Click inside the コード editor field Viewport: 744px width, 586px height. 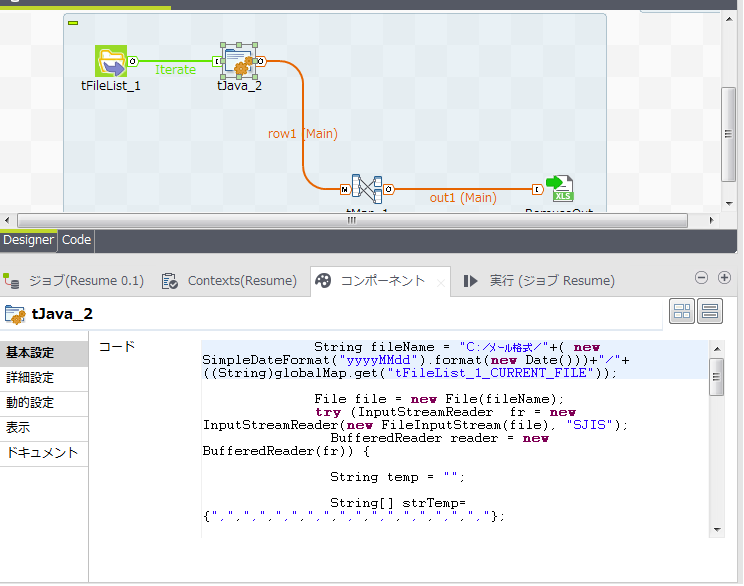click(x=455, y=439)
